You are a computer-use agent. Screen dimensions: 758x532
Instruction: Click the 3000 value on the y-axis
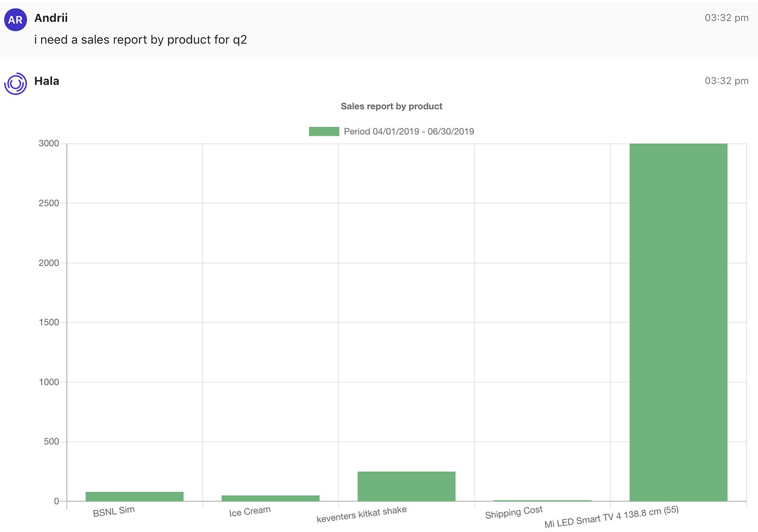click(49, 143)
